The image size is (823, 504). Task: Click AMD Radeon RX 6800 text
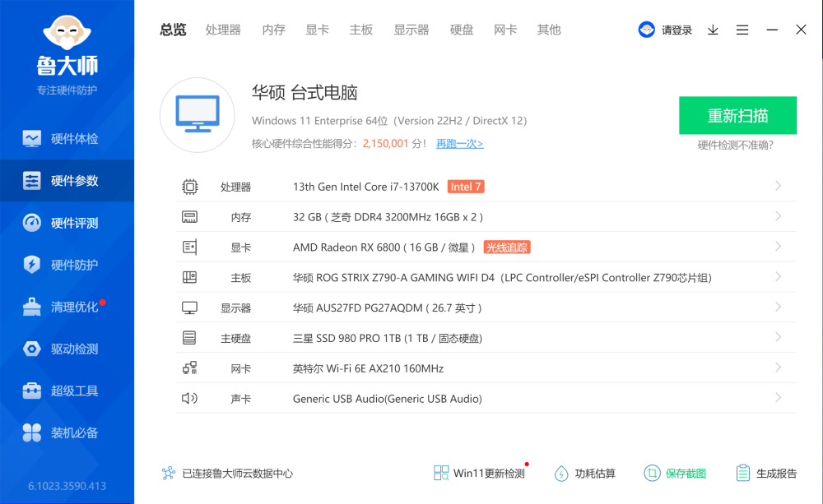pyautogui.click(x=384, y=247)
